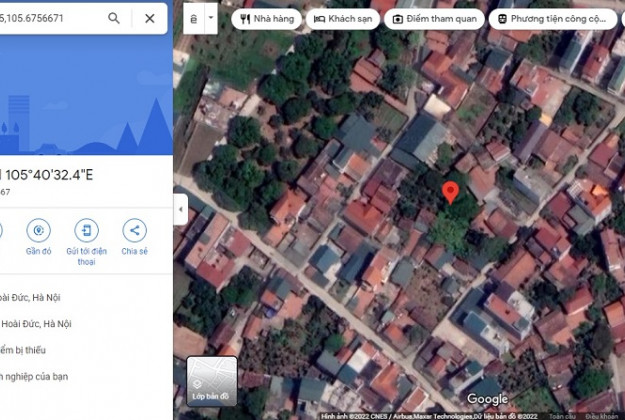Viewport: 625px width, 420px height.
Task: Click the icon left of the dropdown arrow
Action: pyautogui.click(x=192, y=18)
